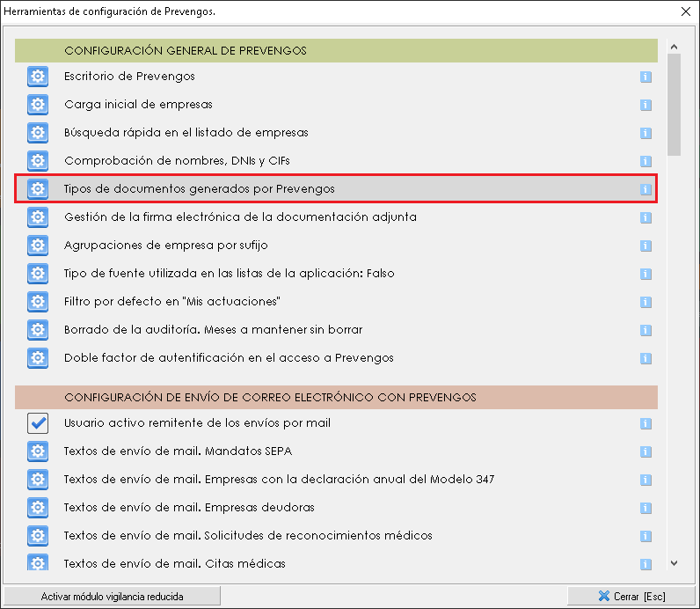Show info for Comprobación de nombres, DNIs y CIFs
This screenshot has height=609, width=700.
645,161
